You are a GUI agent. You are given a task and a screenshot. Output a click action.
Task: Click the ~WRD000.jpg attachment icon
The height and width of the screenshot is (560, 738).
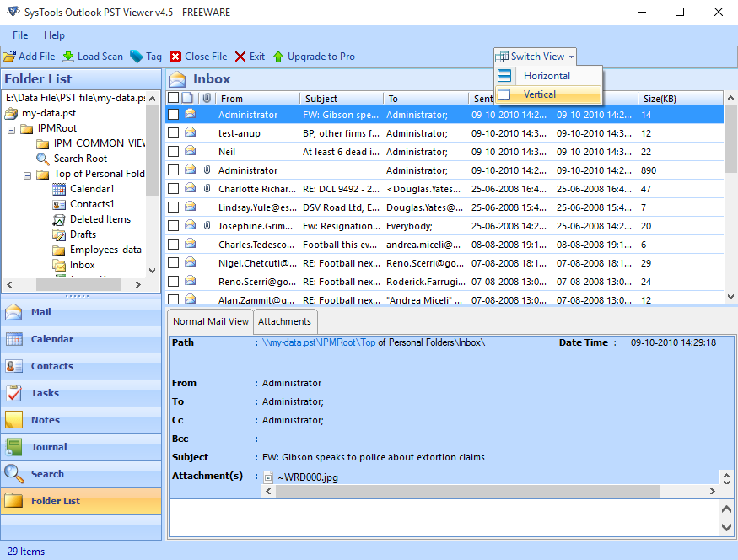(268, 477)
